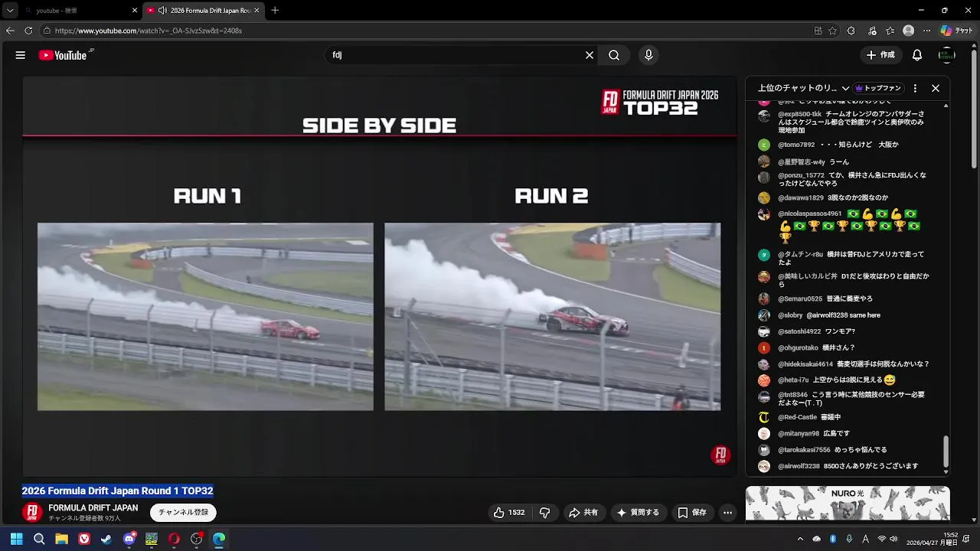Open a new browser tab
Viewport: 980px width, 551px height.
pos(275,11)
